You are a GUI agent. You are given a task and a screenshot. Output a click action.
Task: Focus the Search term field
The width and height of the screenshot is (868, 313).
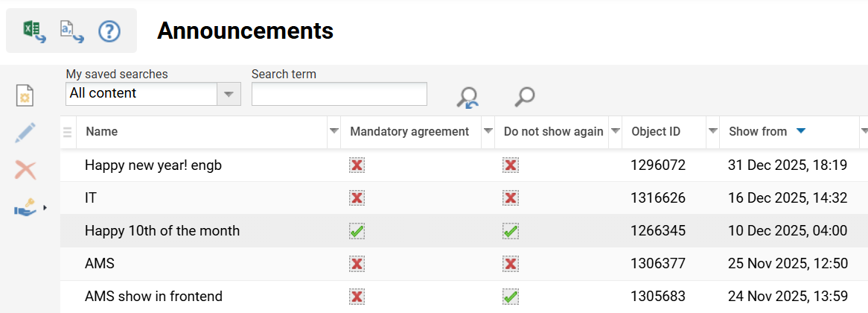[x=339, y=94]
